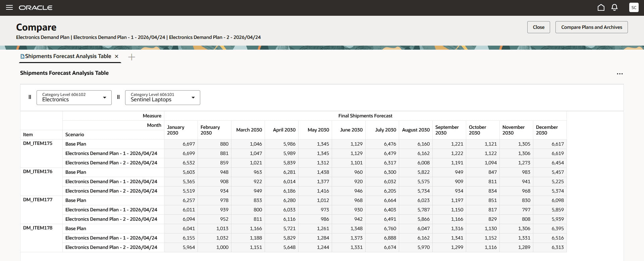The height and width of the screenshot is (261, 644).
Task: Select the August 2030 column header
Action: coord(416,130)
